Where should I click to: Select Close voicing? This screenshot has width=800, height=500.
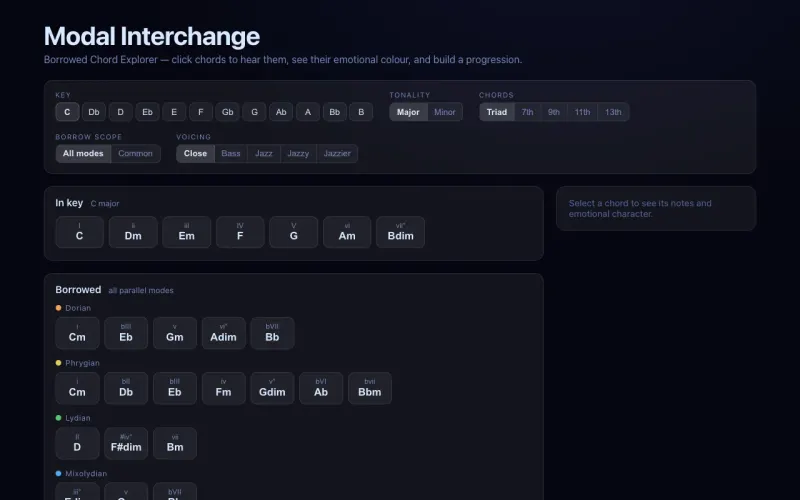[x=195, y=154]
